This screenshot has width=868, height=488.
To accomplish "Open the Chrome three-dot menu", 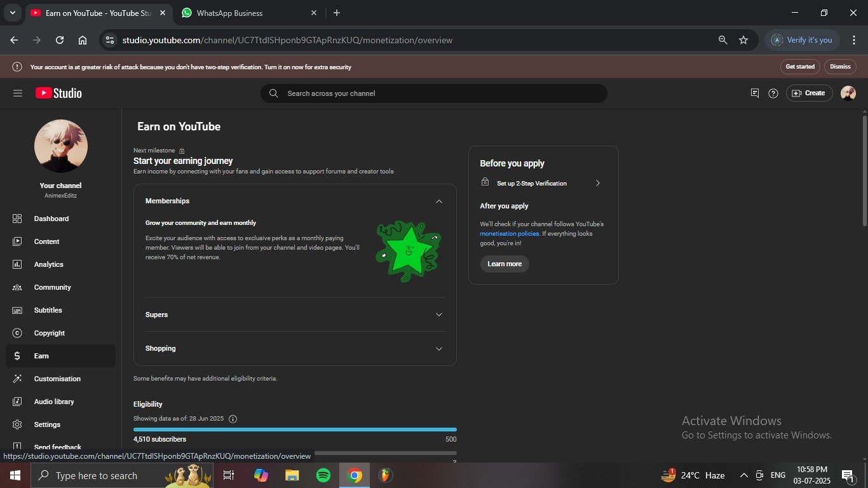I will point(853,40).
